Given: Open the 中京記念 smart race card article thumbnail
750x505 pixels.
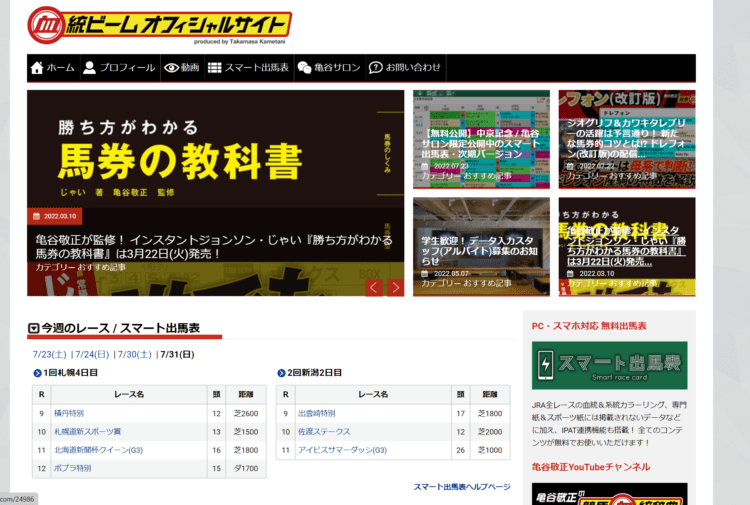Looking at the screenshot, I should click(x=481, y=140).
